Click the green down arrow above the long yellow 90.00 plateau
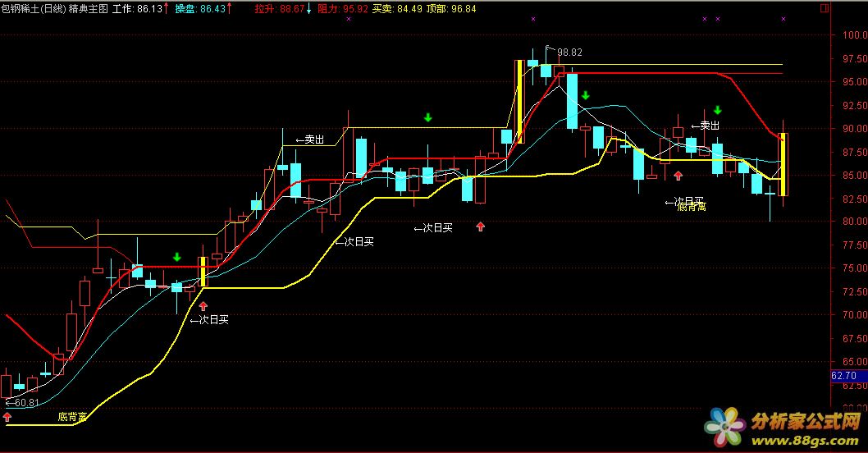Viewport: 868px width, 453px height. pyautogui.click(x=428, y=117)
